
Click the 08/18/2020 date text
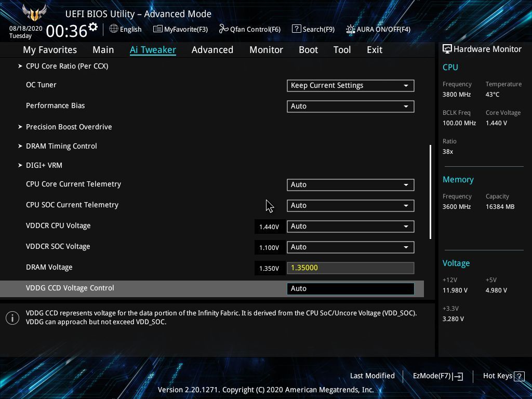tap(26, 29)
